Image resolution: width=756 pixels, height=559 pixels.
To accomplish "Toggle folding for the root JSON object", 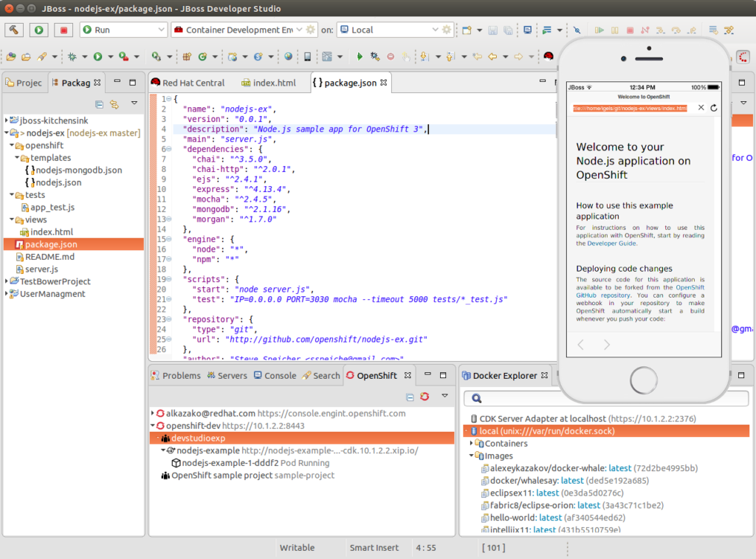I will click(x=168, y=99).
